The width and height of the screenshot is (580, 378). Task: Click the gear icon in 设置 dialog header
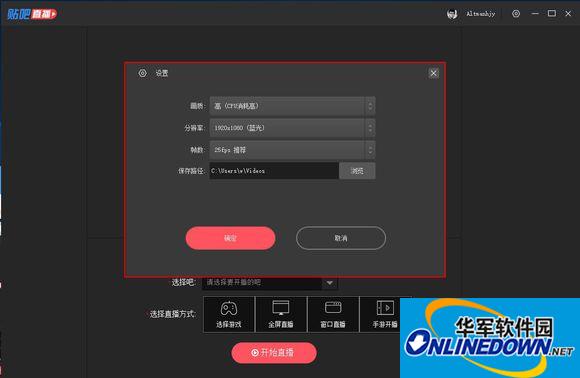tap(142, 73)
